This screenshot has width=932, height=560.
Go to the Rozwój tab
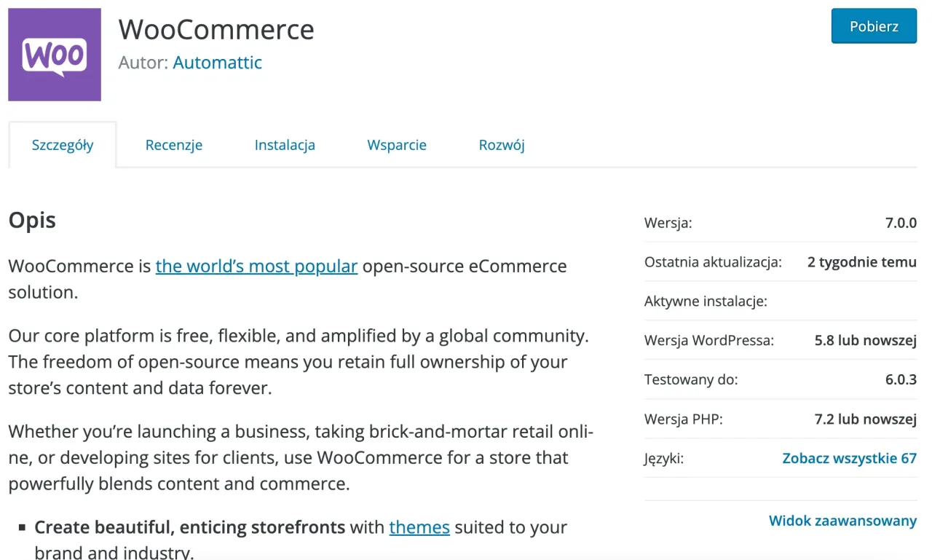pyautogui.click(x=501, y=145)
